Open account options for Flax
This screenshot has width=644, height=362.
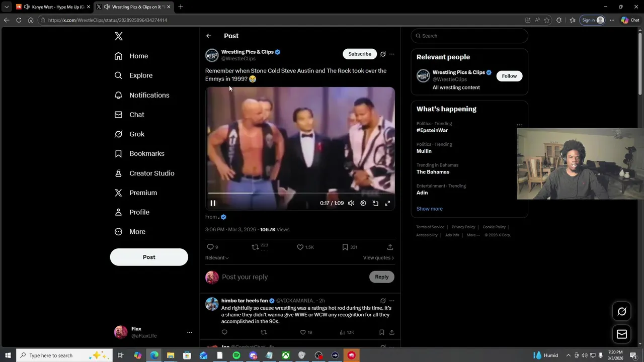click(189, 332)
